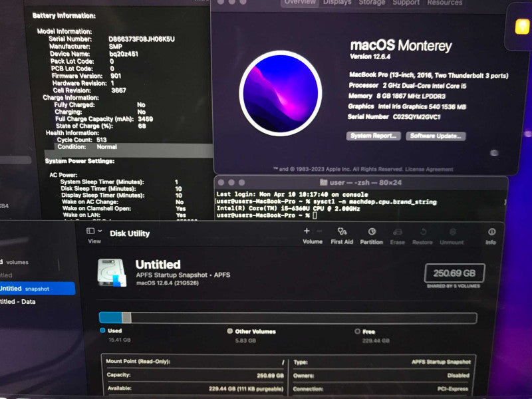Open the Partition tool
Screen dimensions: 532x399
point(372,231)
